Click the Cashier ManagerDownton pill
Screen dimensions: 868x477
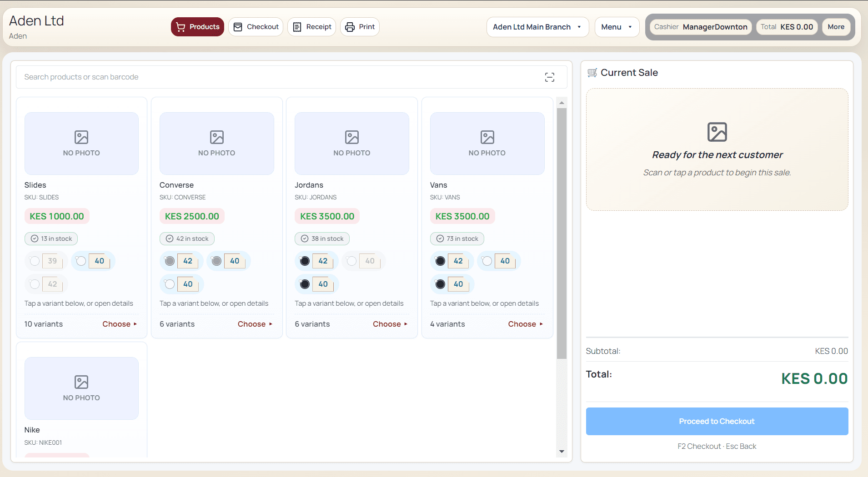(x=701, y=27)
